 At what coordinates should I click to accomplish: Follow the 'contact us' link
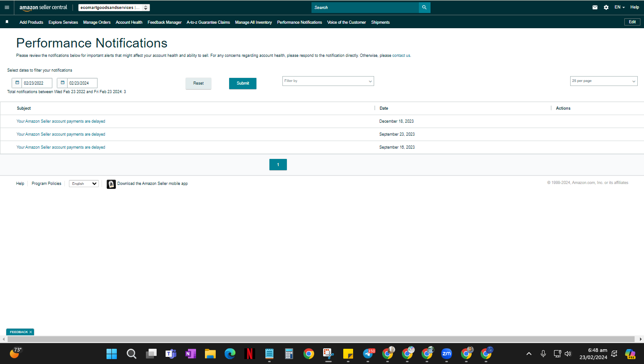401,56
